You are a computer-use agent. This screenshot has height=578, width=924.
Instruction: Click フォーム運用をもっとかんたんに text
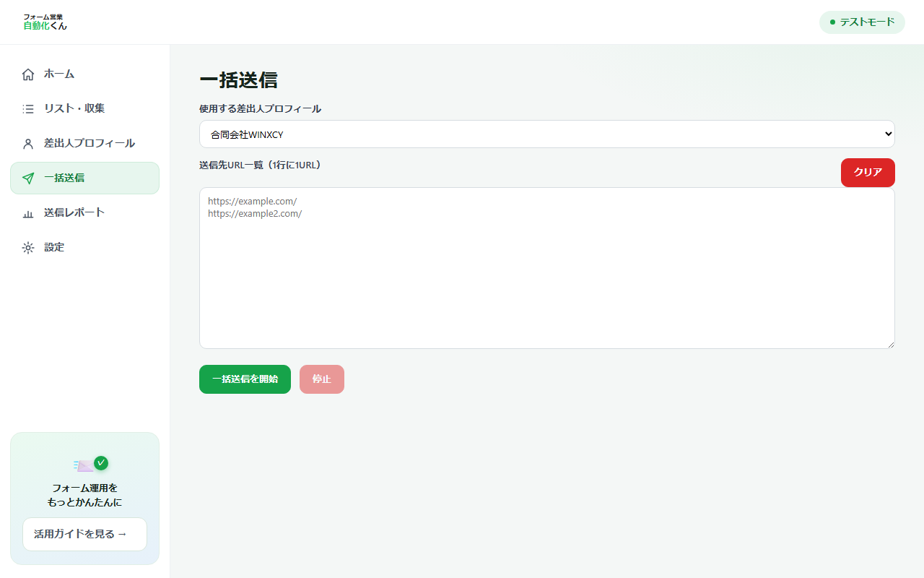click(x=84, y=496)
